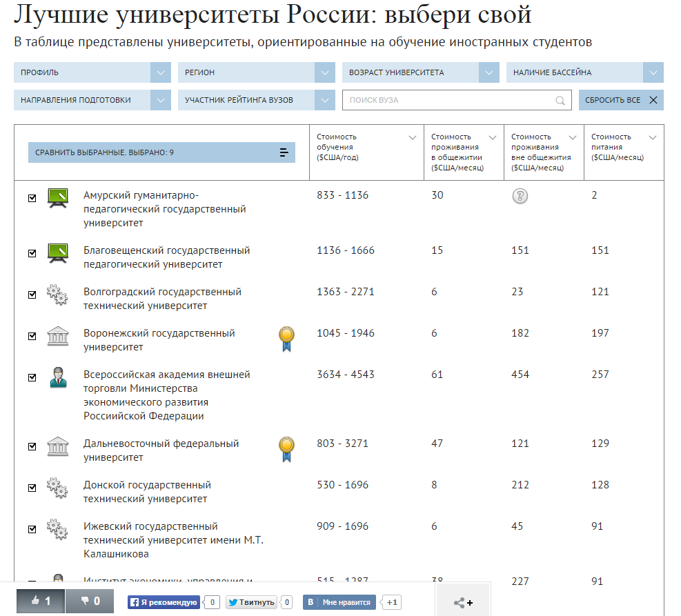The image size is (681, 616).
Task: Click off-dormitory cost 454
Action: tap(520, 375)
